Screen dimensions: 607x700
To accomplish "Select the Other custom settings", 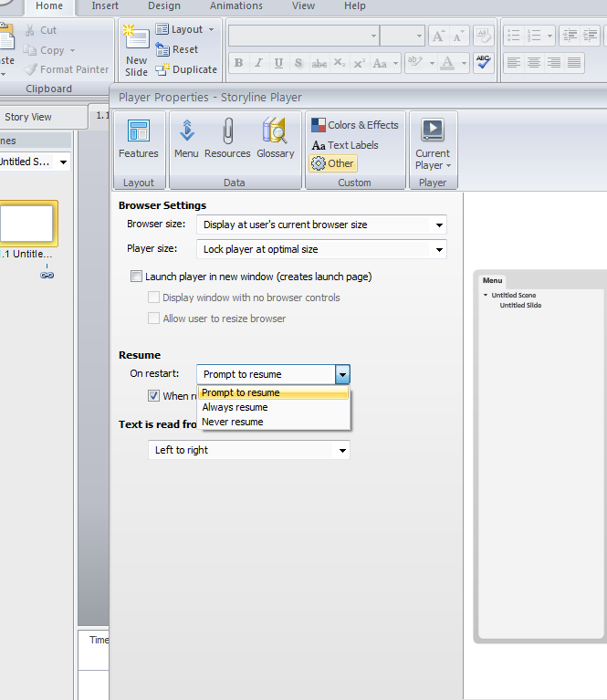I will click(333, 163).
